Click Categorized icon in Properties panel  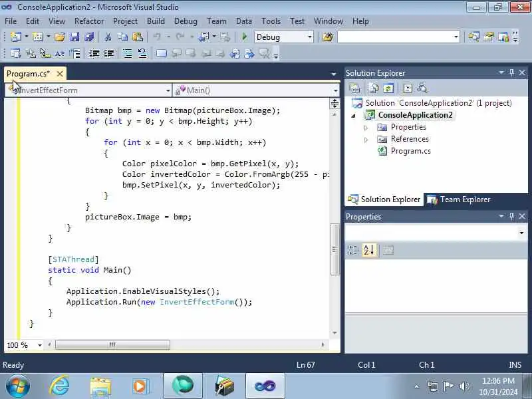pos(353,250)
